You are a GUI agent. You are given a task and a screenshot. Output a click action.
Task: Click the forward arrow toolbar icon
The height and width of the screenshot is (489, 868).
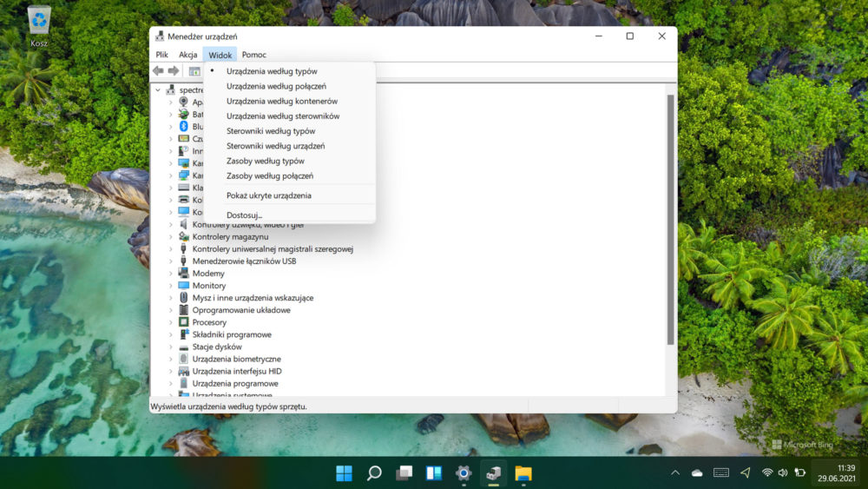174,71
